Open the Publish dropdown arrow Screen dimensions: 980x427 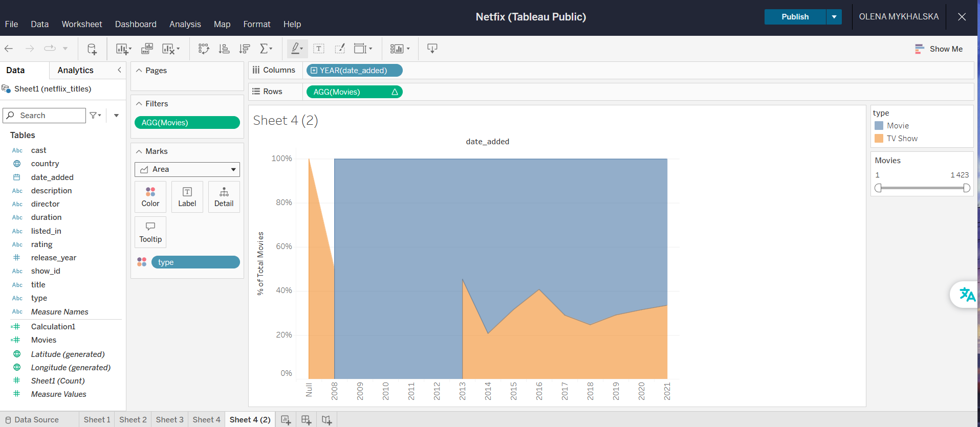tap(834, 17)
